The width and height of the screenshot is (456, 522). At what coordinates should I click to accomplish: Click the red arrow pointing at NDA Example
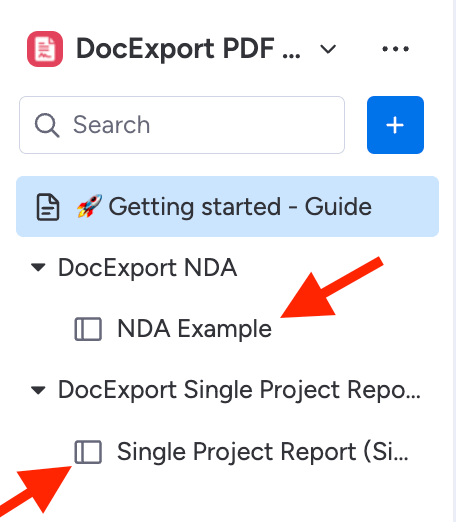[330, 289]
